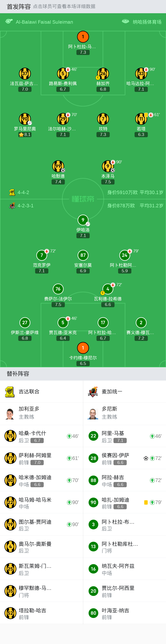The image size is (166, 644).
Task: Click the referee whistle icon
Action: pos(9,21)
